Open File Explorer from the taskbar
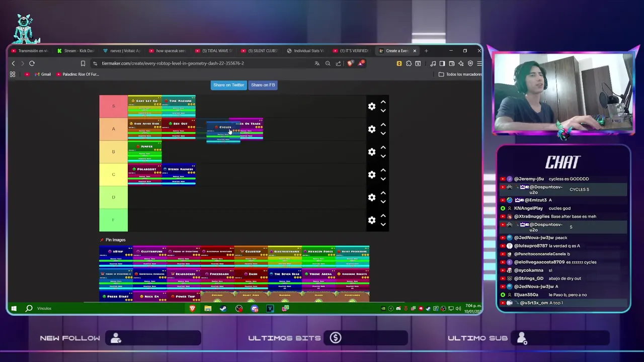 pos(208,308)
